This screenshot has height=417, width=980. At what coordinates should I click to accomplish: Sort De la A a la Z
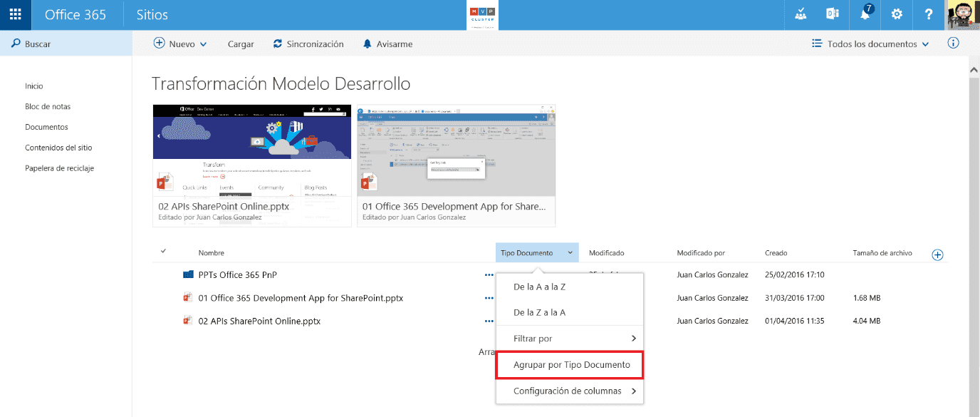[570, 287]
